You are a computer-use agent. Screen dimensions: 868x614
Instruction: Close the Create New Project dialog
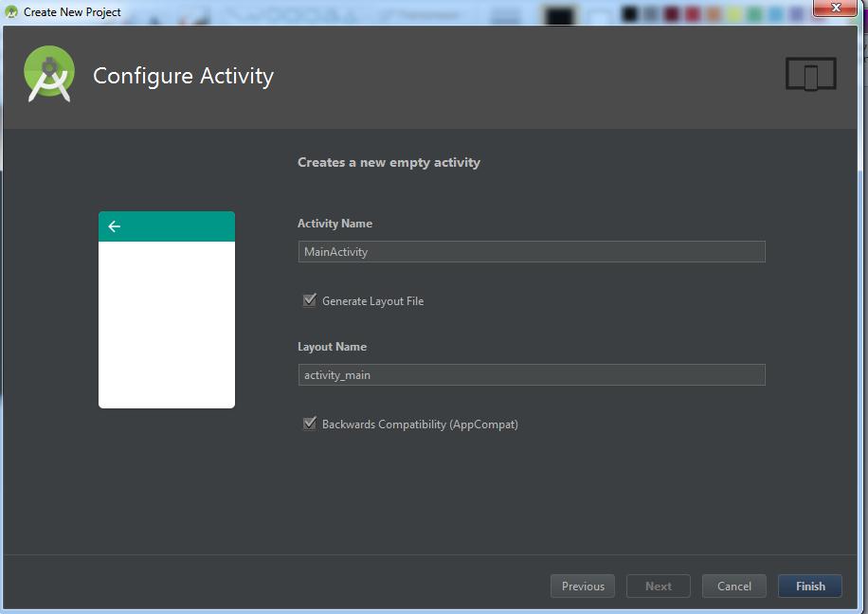tap(835, 8)
